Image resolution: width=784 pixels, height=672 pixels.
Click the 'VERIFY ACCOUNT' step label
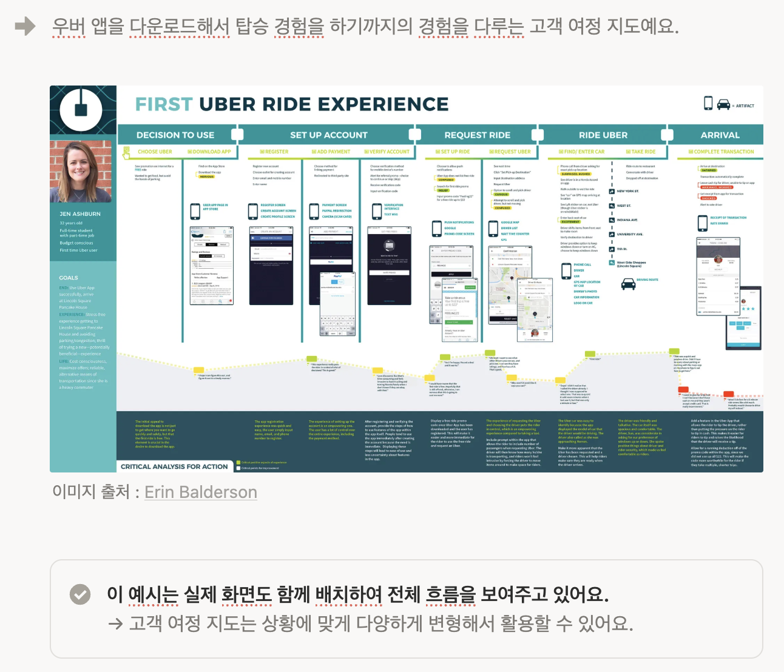(x=389, y=152)
